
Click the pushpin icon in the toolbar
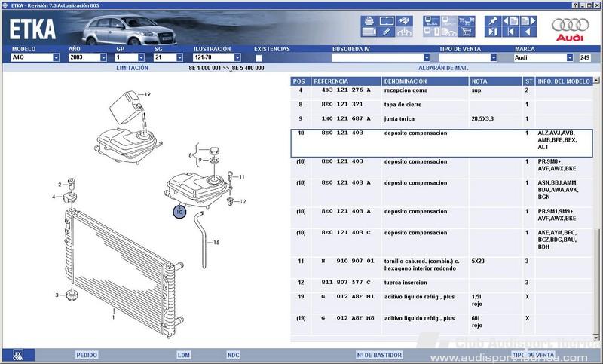[x=492, y=20]
